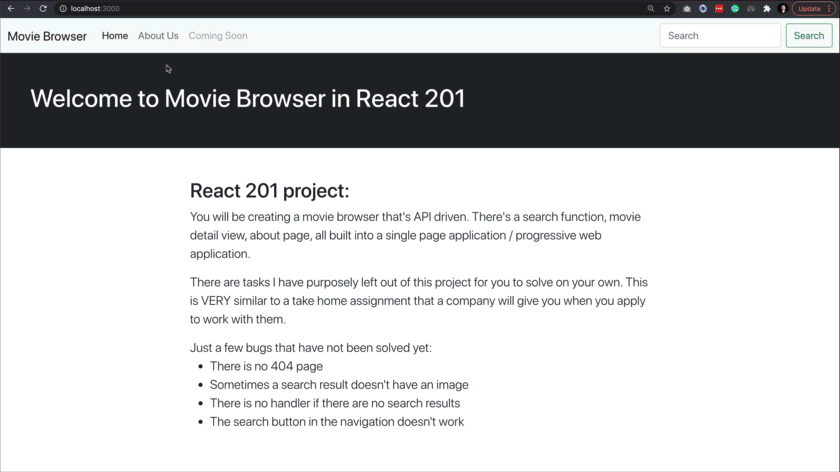The image size is (840, 472).
Task: Click the green Search button
Action: [809, 35]
